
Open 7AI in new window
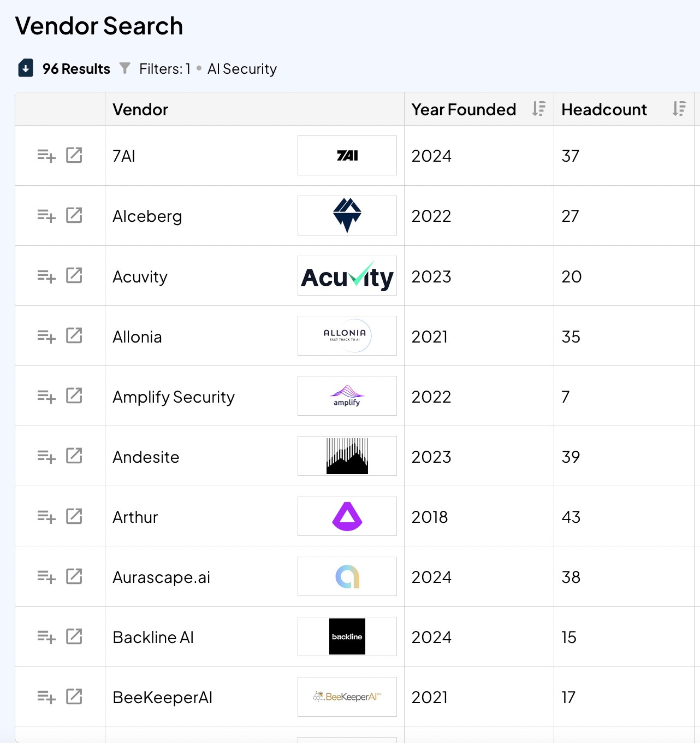pyautogui.click(x=74, y=155)
